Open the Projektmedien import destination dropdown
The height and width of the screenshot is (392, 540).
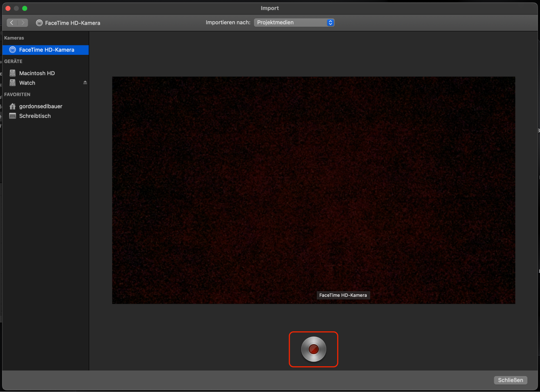tap(294, 22)
